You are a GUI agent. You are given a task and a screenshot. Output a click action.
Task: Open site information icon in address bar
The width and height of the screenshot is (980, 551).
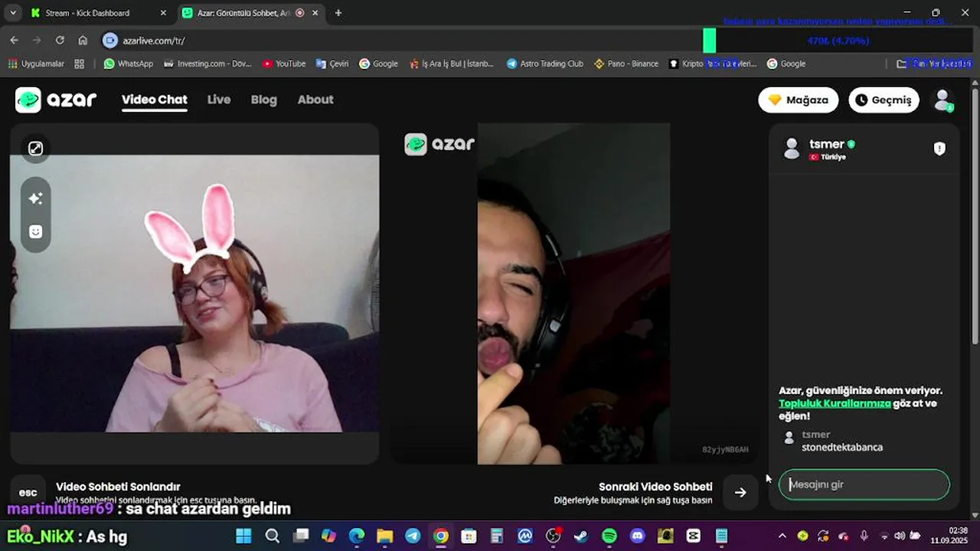tap(110, 41)
